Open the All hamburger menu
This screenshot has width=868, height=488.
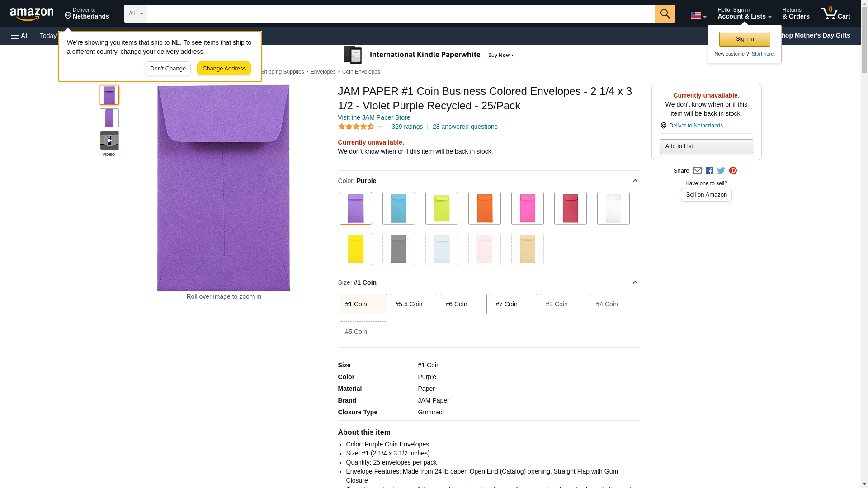click(20, 36)
